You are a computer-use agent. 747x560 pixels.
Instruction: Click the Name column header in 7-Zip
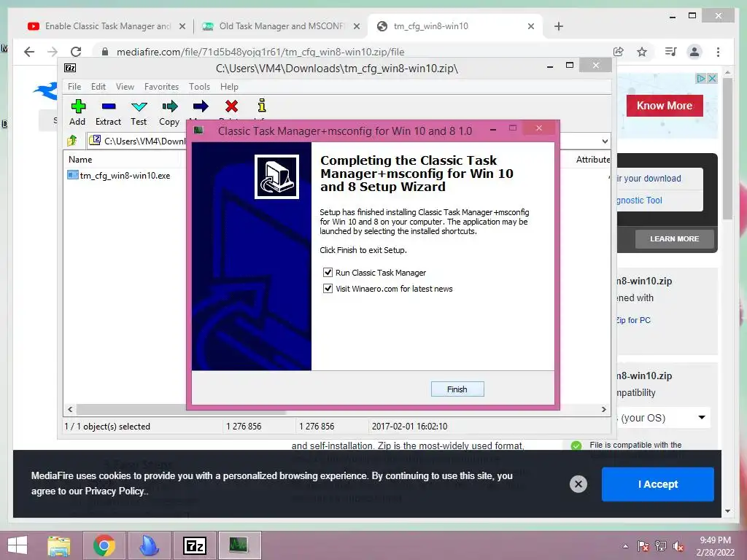point(80,160)
